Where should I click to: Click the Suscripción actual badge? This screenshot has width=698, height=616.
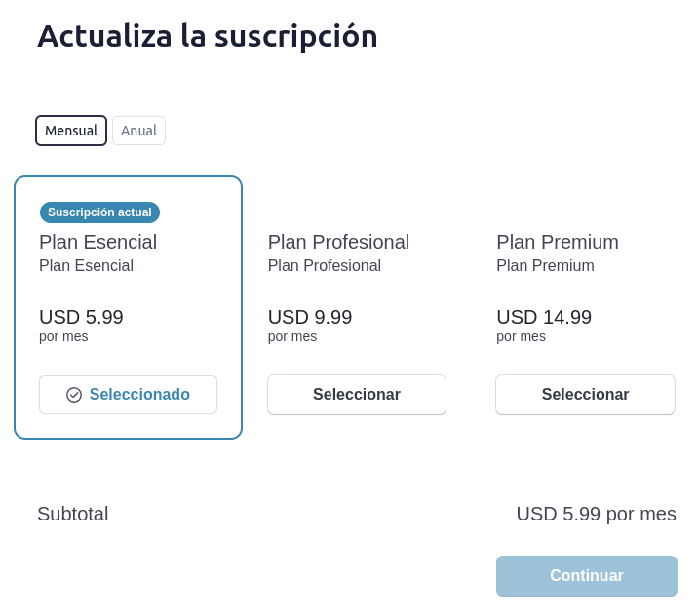99,212
